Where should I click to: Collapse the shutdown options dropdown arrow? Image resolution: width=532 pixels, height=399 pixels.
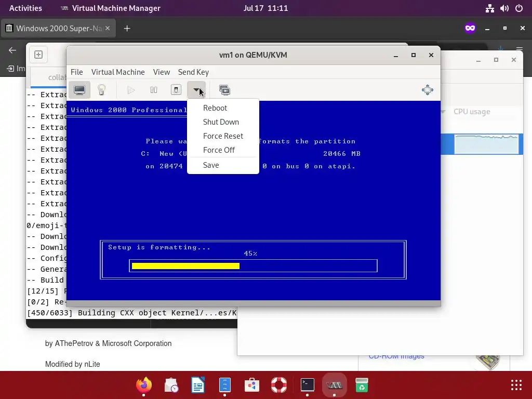pos(196,90)
